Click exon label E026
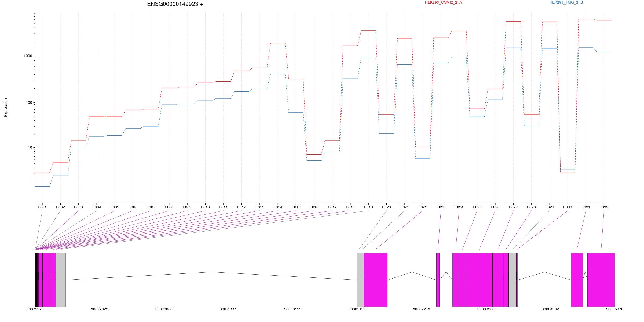The height and width of the screenshot is (322, 644). point(495,207)
